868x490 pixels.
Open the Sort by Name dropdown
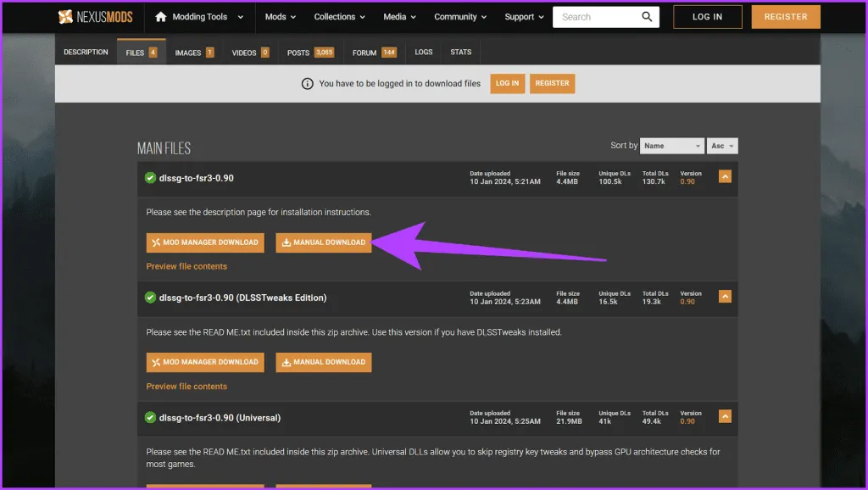pos(671,146)
